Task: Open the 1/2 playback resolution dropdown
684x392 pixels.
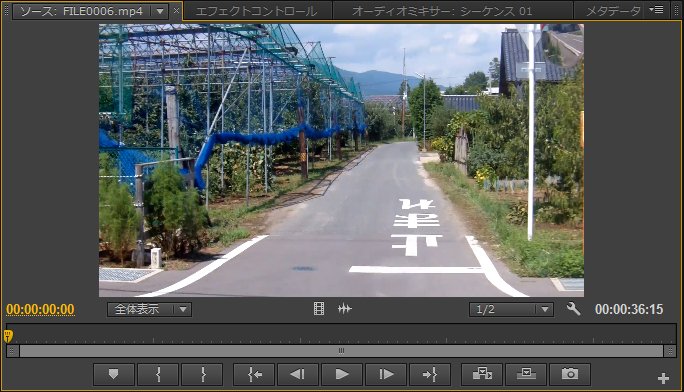Action: point(511,309)
